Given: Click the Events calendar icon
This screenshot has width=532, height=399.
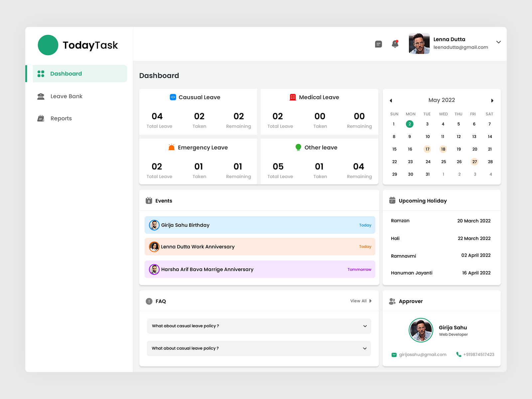Looking at the screenshot, I should (x=149, y=200).
